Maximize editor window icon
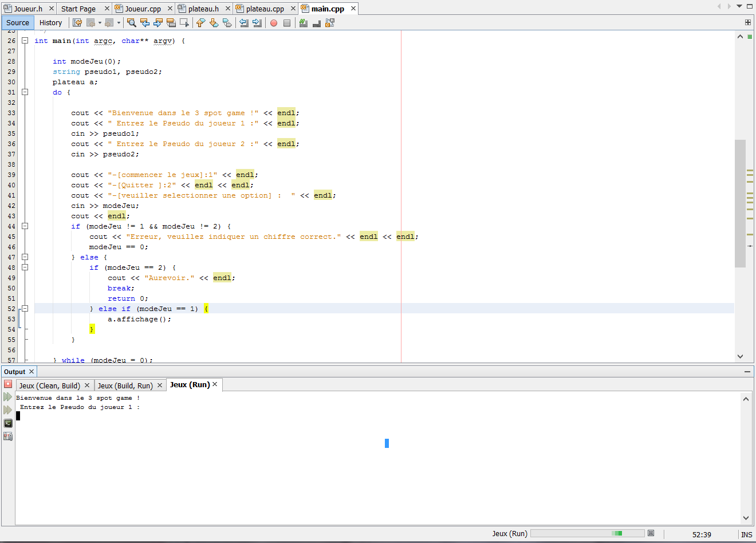 pyautogui.click(x=750, y=6)
